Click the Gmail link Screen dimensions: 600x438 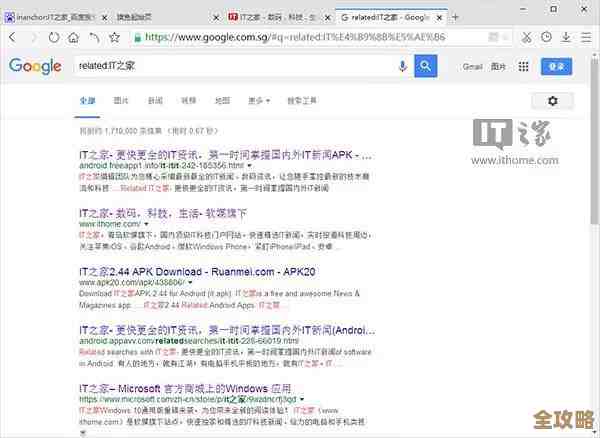tap(472, 67)
